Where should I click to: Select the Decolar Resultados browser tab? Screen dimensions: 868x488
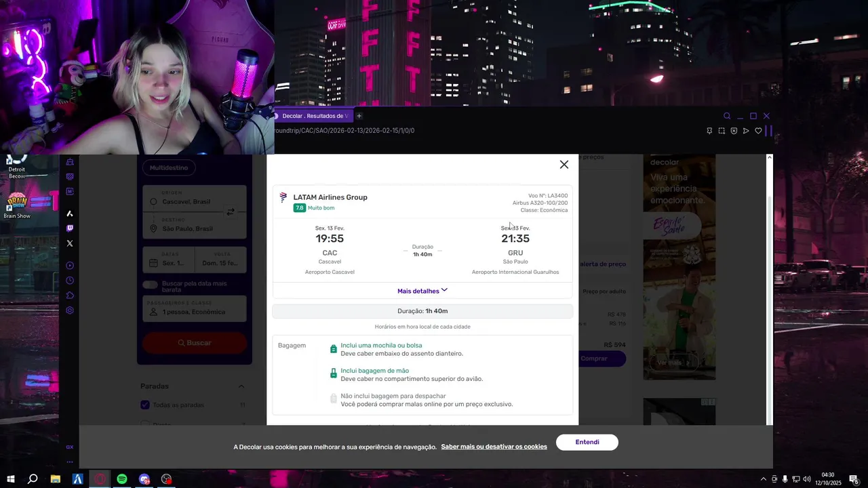[x=313, y=116]
